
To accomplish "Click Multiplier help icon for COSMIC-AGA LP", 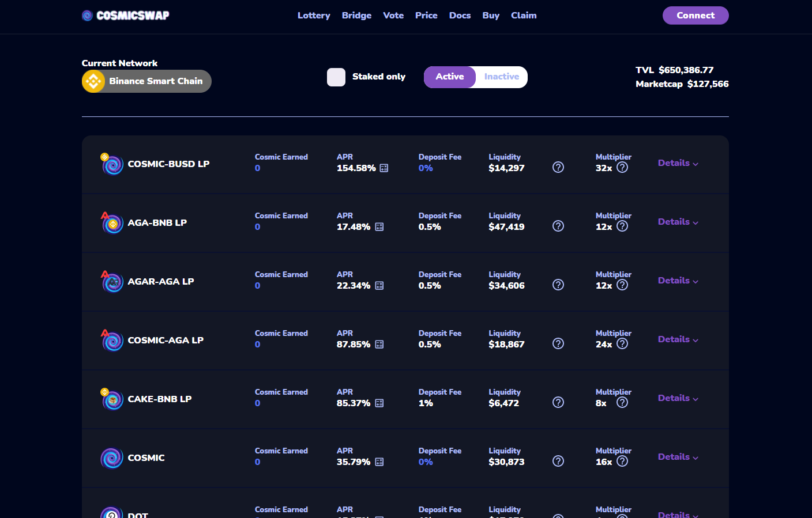I will click(622, 343).
